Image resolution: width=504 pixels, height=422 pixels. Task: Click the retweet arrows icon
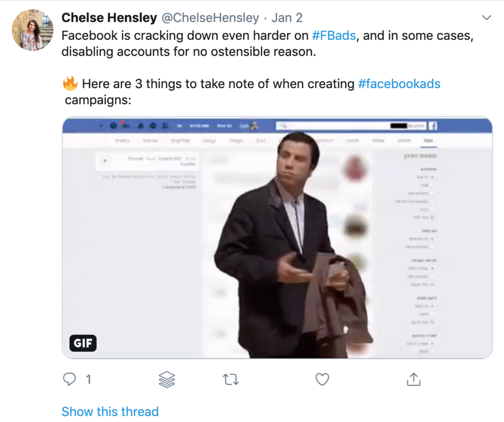pos(230,379)
